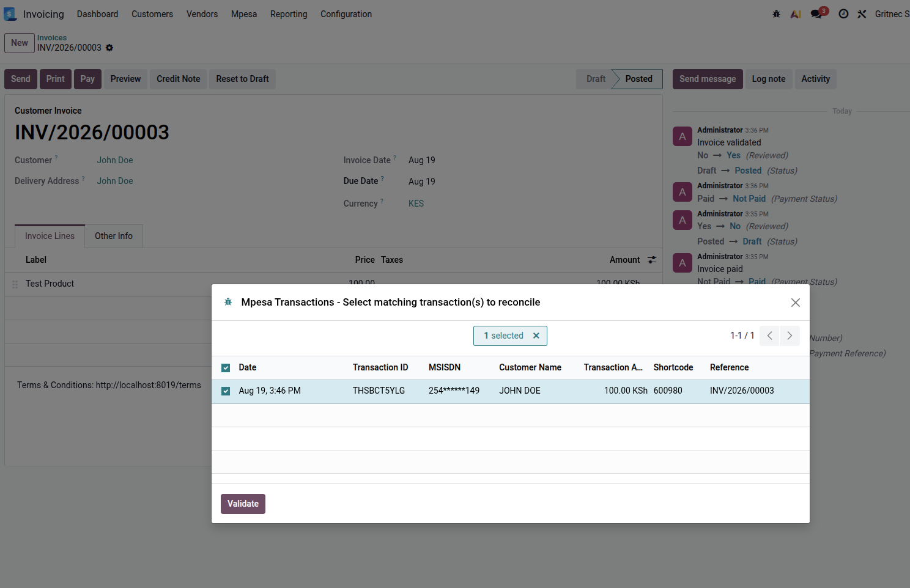Select the Posted status stage
910x588 pixels.
[x=639, y=79]
